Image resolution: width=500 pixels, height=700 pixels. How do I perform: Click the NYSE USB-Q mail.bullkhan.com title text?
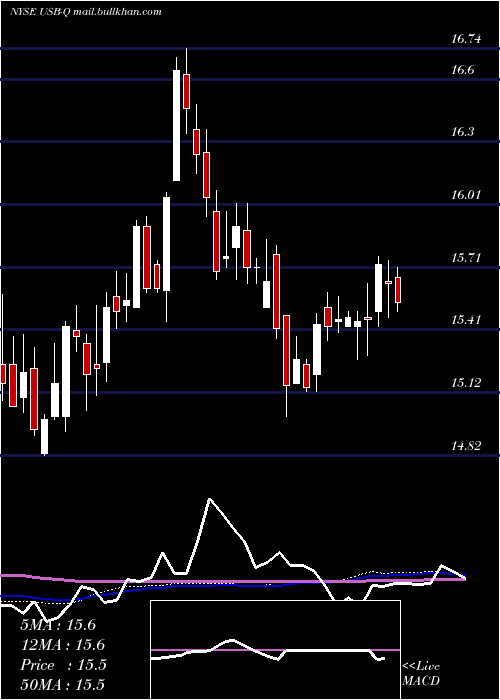click(86, 12)
